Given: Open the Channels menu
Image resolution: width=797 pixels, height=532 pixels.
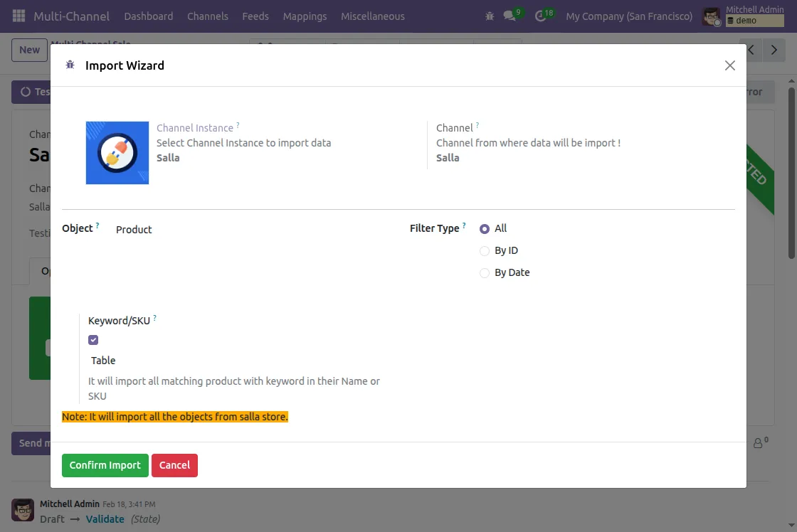Looking at the screenshot, I should [x=207, y=16].
